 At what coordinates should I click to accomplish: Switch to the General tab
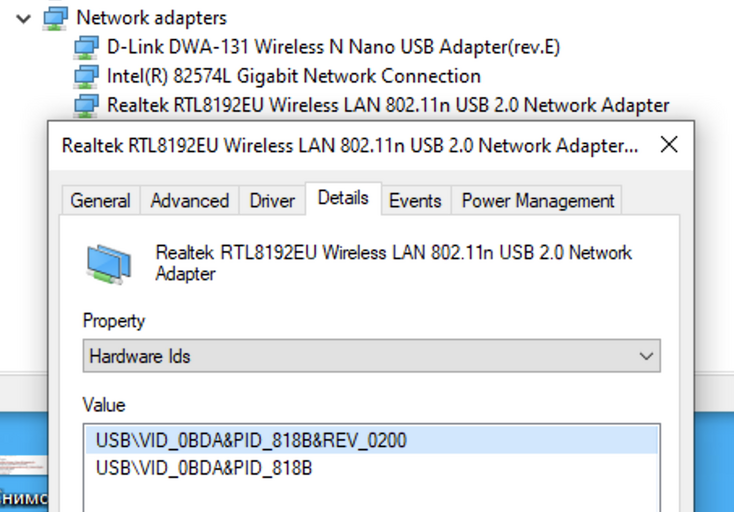tap(101, 201)
